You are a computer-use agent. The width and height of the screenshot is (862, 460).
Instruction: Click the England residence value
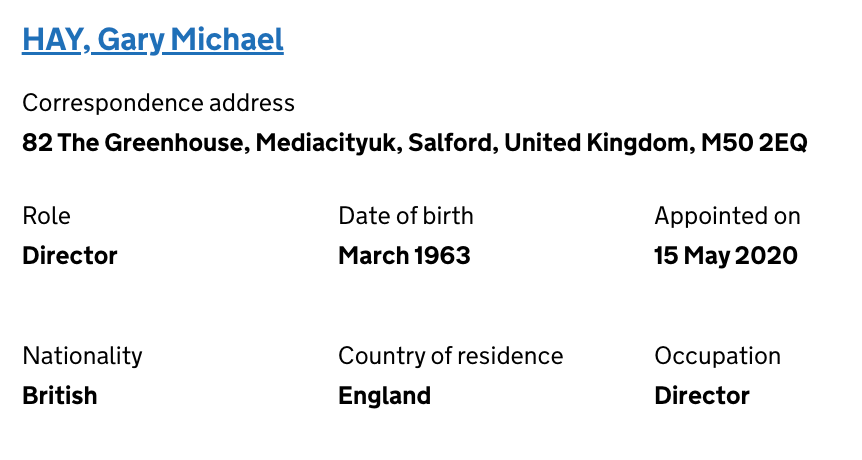coord(385,396)
